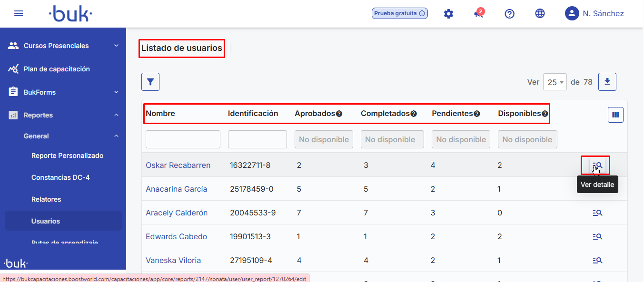
Task: Open Reporte Personalizado in sidebar
Action: coord(67,156)
